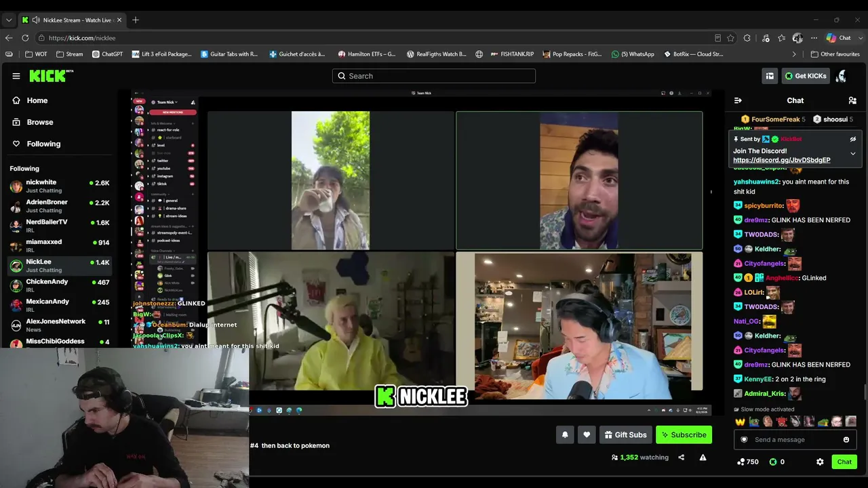Open the ChatGPT bookmark

[x=107, y=54]
